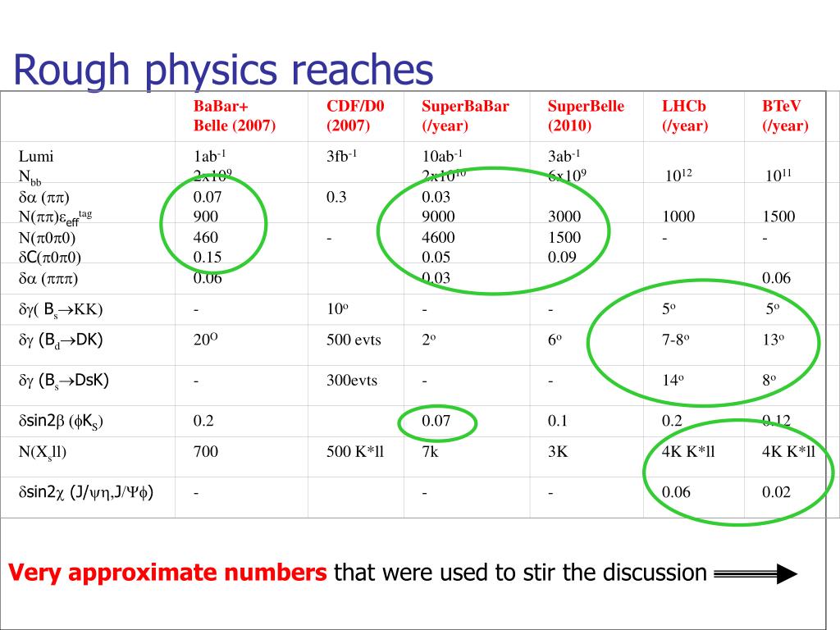Select the value '0.15' in δC(π0π0) row

point(208,257)
